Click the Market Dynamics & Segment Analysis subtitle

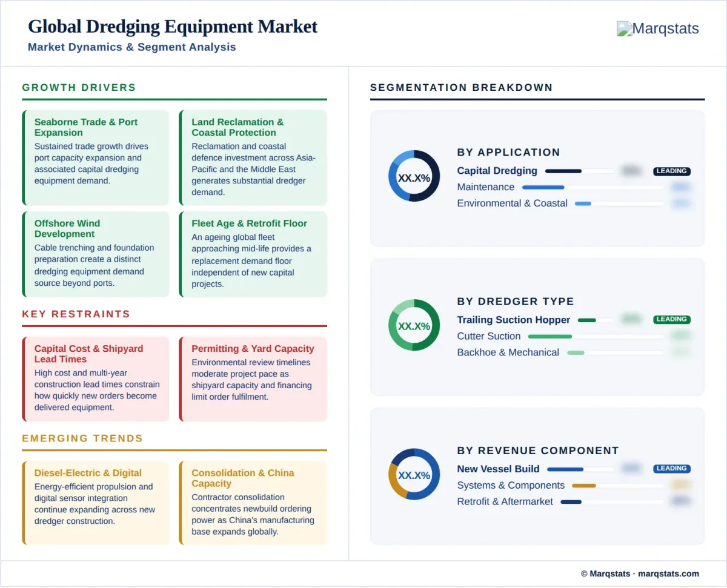[132, 47]
